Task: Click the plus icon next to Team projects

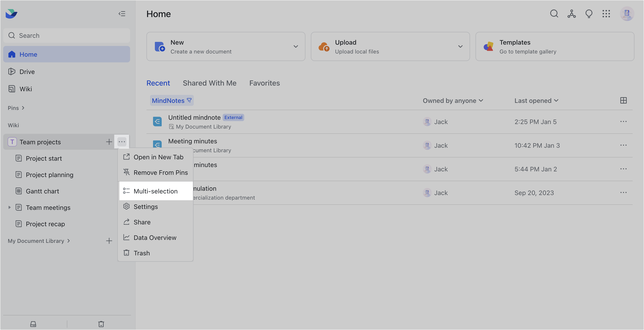Action: (x=109, y=142)
